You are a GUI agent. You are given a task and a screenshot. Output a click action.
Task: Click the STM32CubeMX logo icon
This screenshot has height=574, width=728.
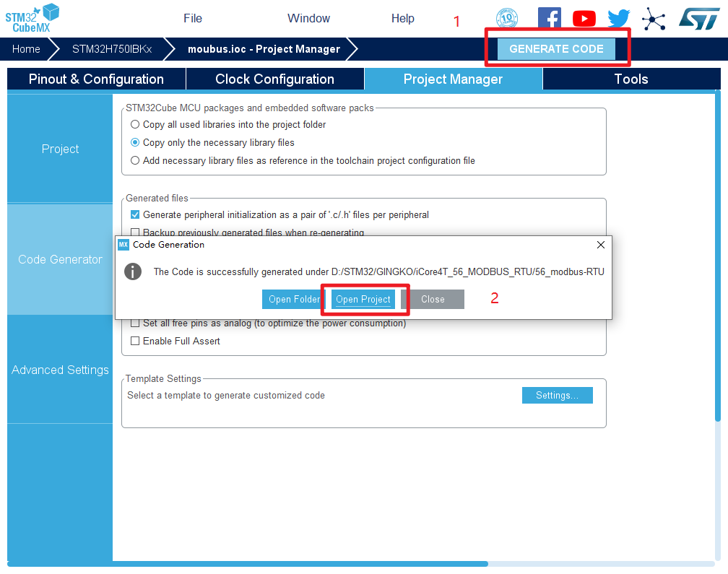tap(32, 18)
